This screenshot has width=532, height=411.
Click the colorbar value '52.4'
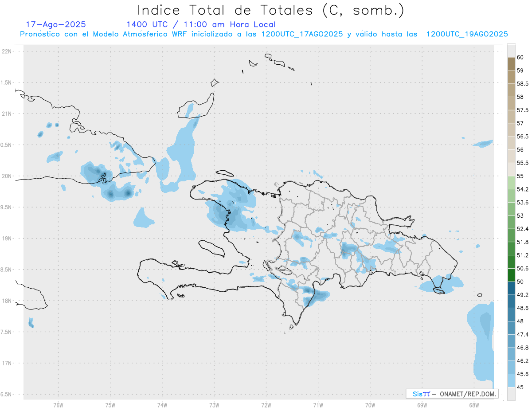pyautogui.click(x=523, y=229)
